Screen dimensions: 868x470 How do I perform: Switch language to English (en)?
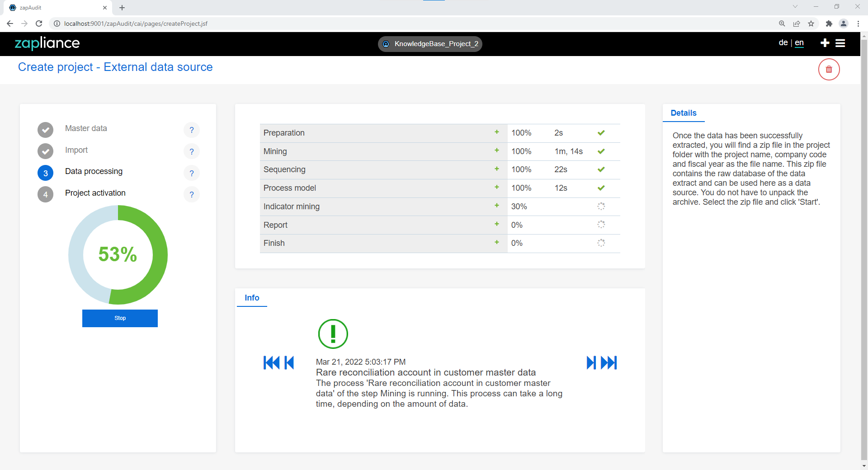click(x=799, y=42)
